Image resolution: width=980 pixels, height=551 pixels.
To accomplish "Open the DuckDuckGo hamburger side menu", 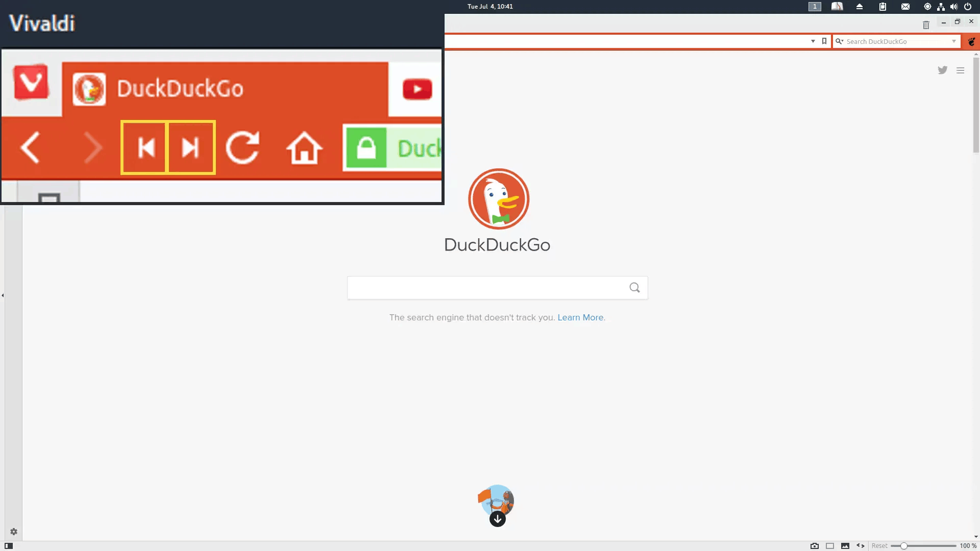I will 961,70.
